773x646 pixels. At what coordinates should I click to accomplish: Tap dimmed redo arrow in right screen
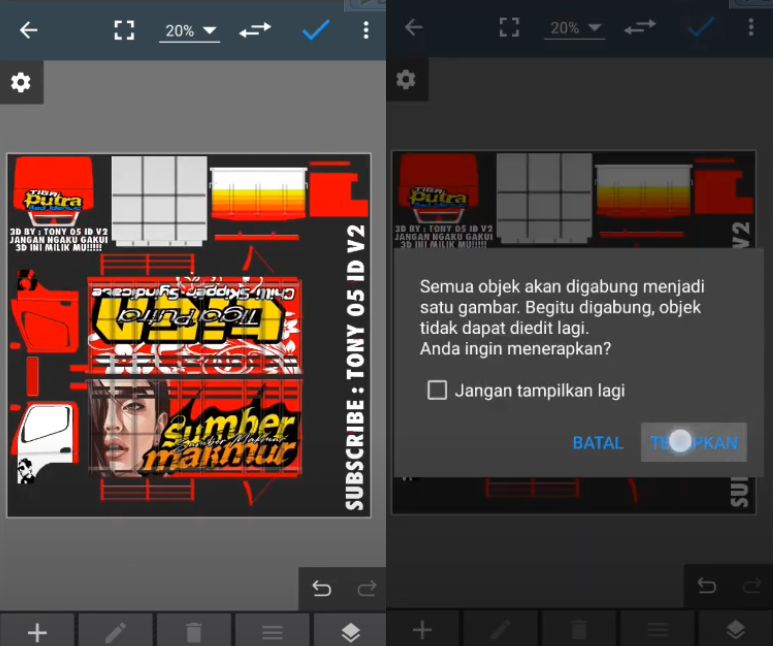tap(752, 586)
